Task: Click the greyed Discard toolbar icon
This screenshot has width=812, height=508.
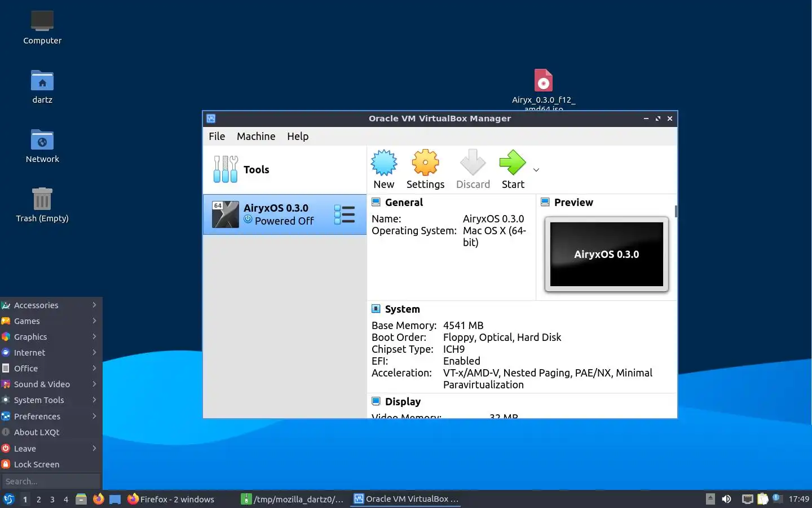Action: point(473,163)
